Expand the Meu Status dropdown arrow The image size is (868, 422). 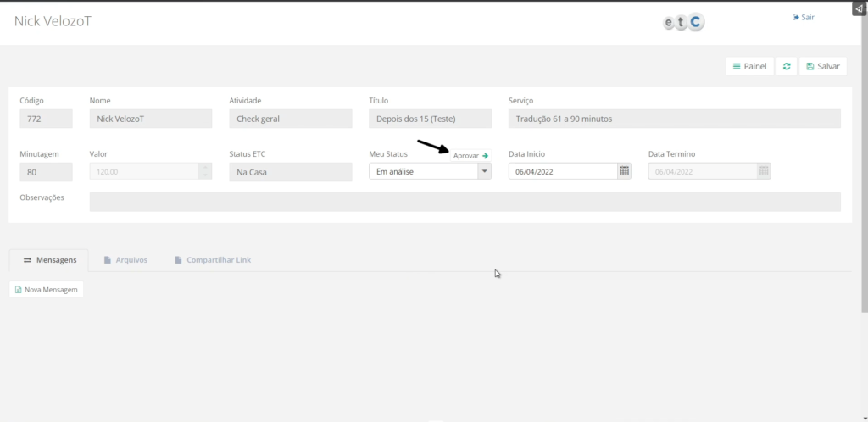coord(484,171)
